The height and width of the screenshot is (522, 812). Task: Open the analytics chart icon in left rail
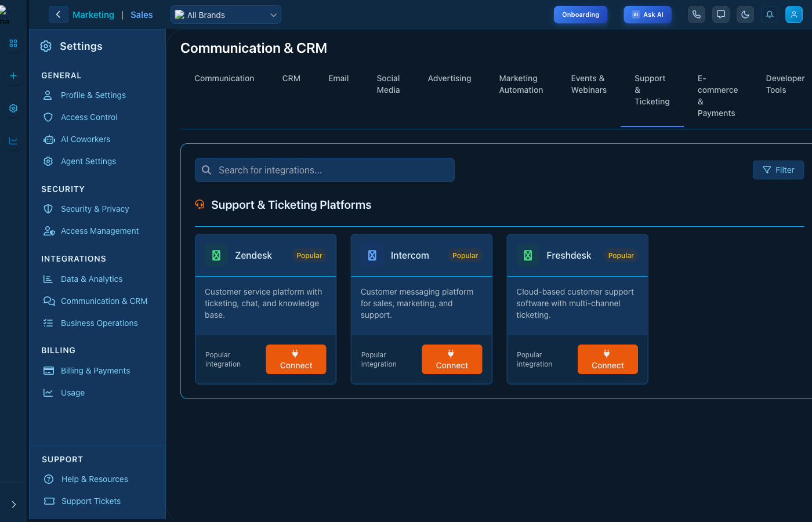(13, 141)
